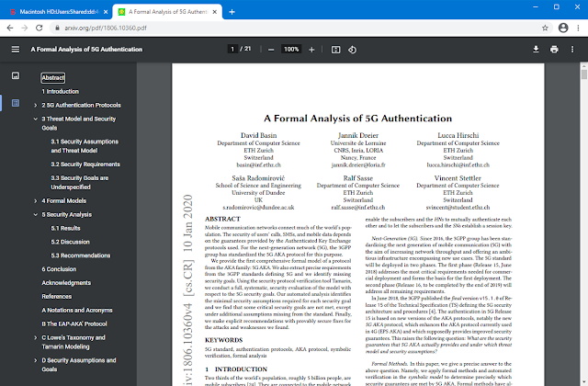
Task: Switch to the Macintosh HD browser tab
Action: [56, 12]
